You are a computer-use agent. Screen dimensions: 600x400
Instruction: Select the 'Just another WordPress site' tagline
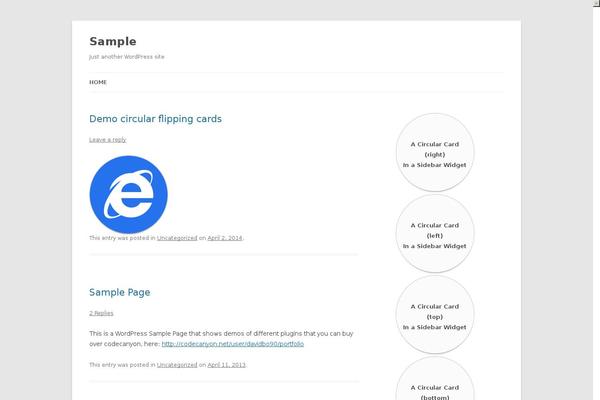tap(127, 57)
